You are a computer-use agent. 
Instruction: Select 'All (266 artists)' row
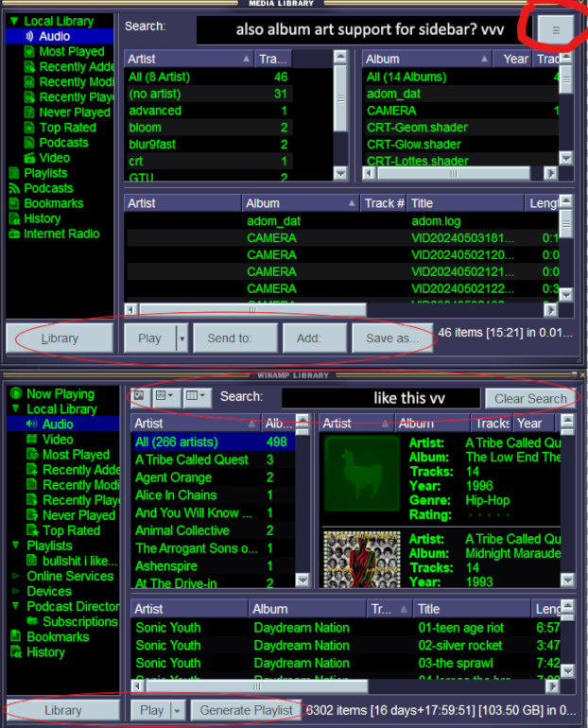pyautogui.click(x=214, y=442)
